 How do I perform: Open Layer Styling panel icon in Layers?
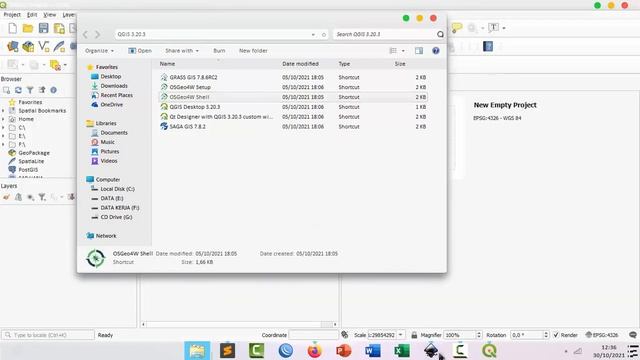coord(7,197)
